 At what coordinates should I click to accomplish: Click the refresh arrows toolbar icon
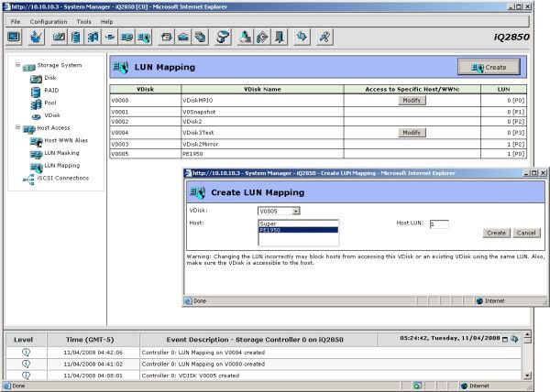pos(302,37)
